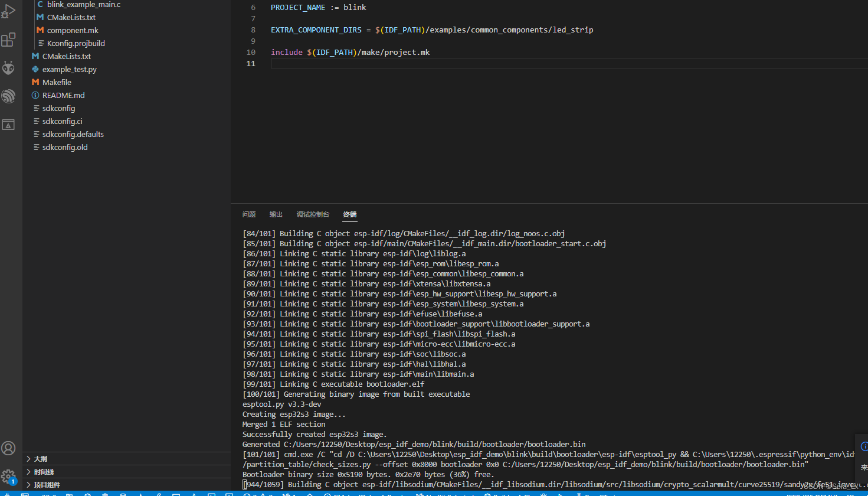
Task: Select the 终端 terminal tab
Action: (350, 214)
